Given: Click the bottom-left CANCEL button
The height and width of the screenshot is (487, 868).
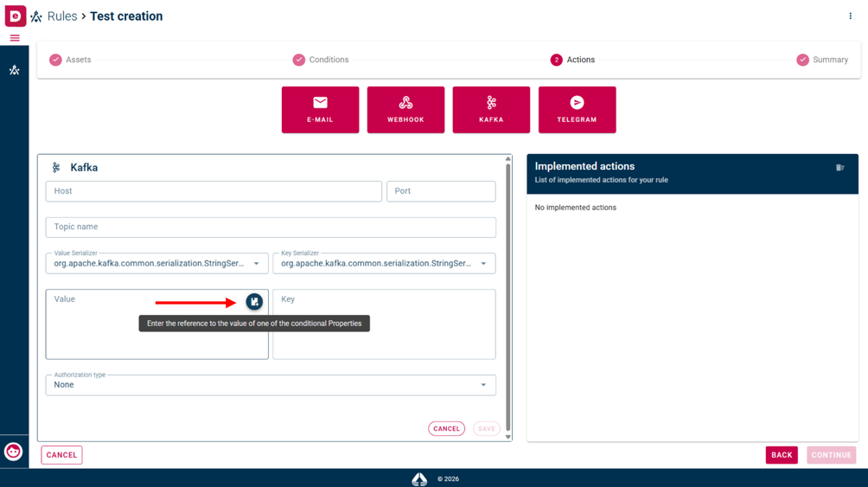Looking at the screenshot, I should [61, 455].
